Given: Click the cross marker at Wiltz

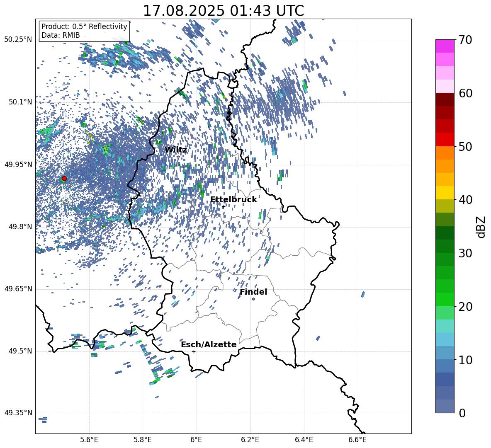Looking at the screenshot, I should (178, 157).
